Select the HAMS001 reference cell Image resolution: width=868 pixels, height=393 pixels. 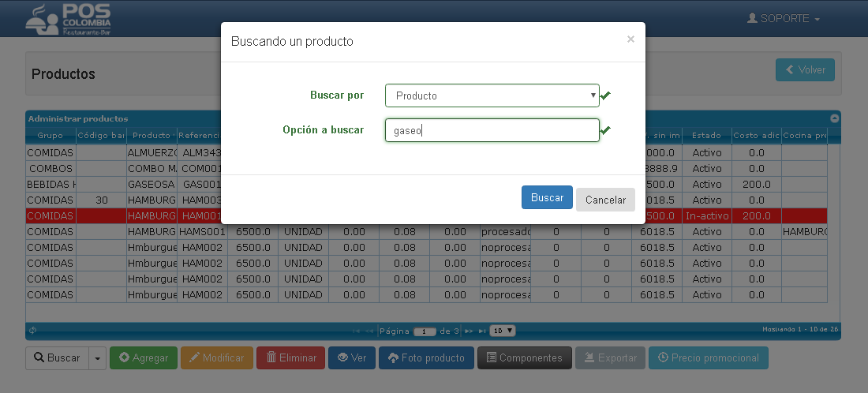(202, 232)
